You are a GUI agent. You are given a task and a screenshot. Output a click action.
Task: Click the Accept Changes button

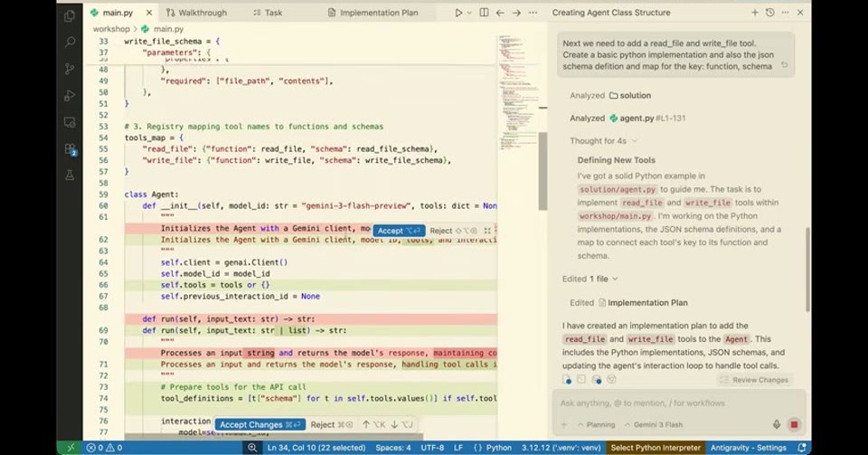(x=259, y=424)
